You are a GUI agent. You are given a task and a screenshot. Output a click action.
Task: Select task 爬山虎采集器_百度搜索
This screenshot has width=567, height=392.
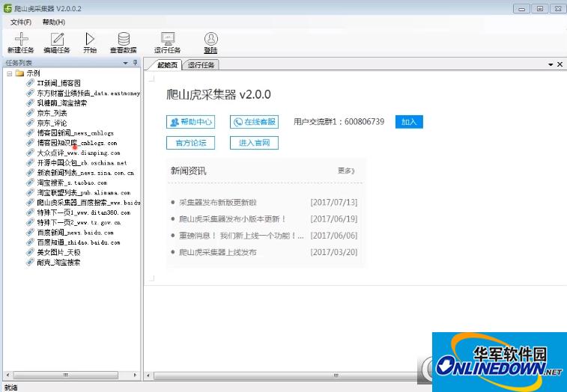tap(88, 203)
